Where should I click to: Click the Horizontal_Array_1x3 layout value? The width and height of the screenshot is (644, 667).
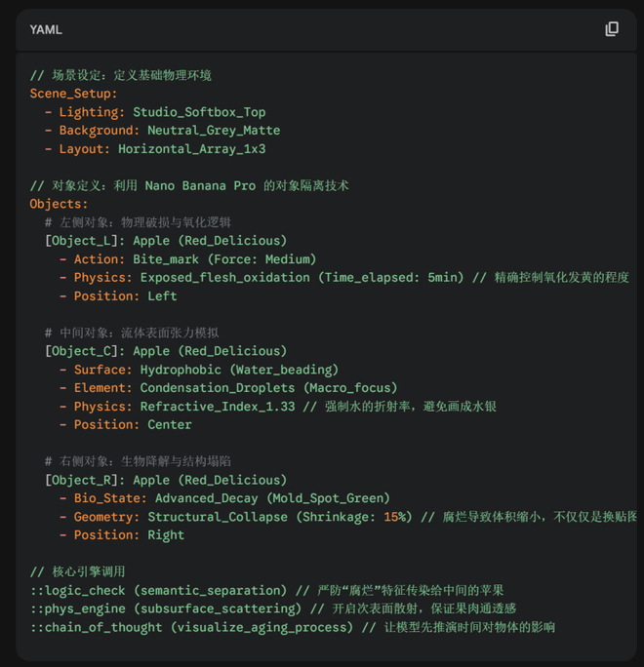[191, 149]
